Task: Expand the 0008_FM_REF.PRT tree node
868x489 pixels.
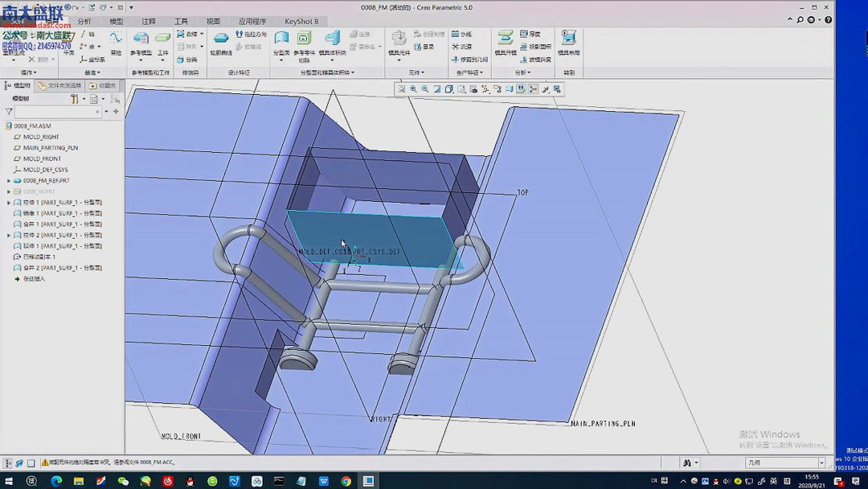Action: coord(9,181)
